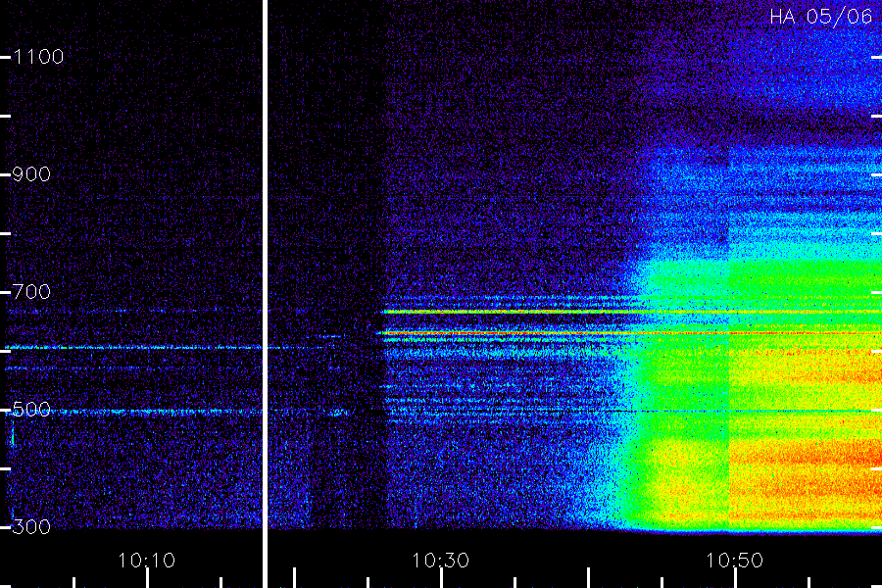
Task: Click the 10:10 time axis label
Action: tap(147, 561)
